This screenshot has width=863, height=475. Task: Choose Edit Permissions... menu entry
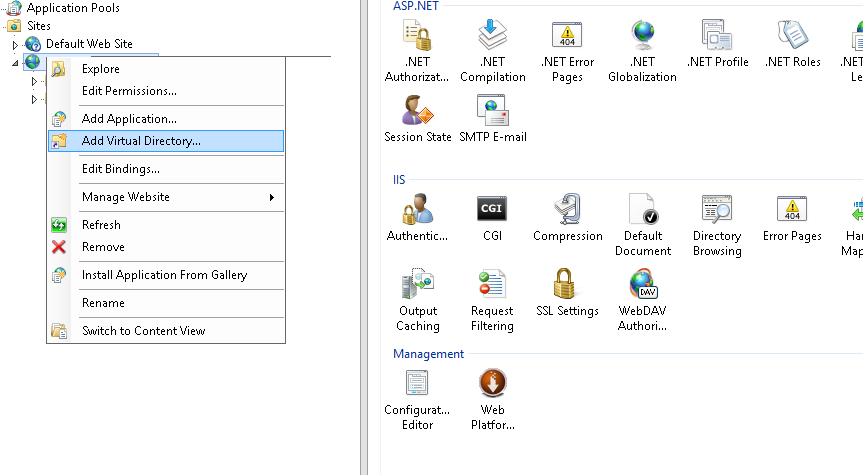pyautogui.click(x=166, y=91)
